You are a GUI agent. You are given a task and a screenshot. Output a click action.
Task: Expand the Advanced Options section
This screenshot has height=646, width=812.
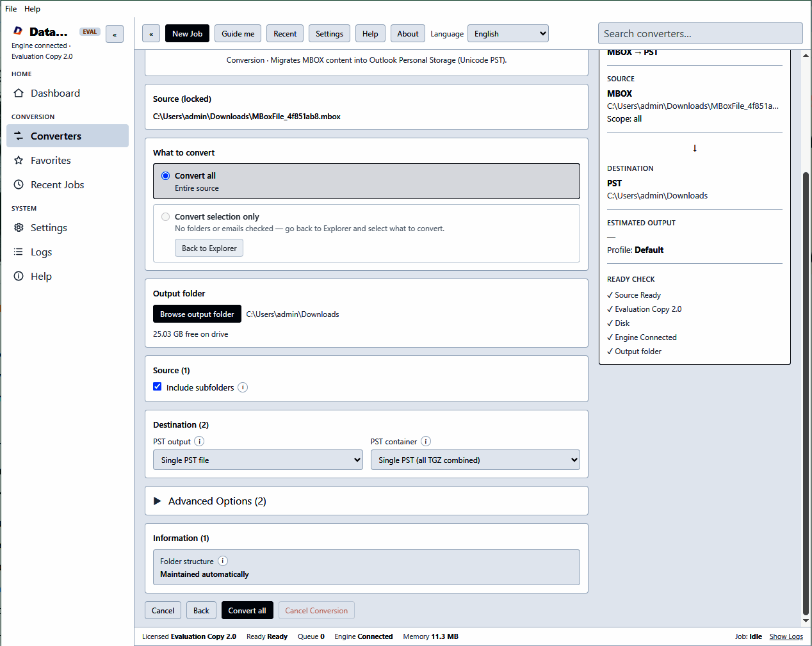coord(366,501)
